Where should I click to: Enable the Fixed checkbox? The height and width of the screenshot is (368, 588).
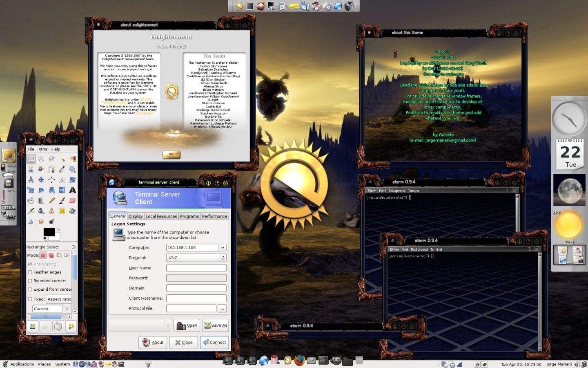pyautogui.click(x=30, y=299)
